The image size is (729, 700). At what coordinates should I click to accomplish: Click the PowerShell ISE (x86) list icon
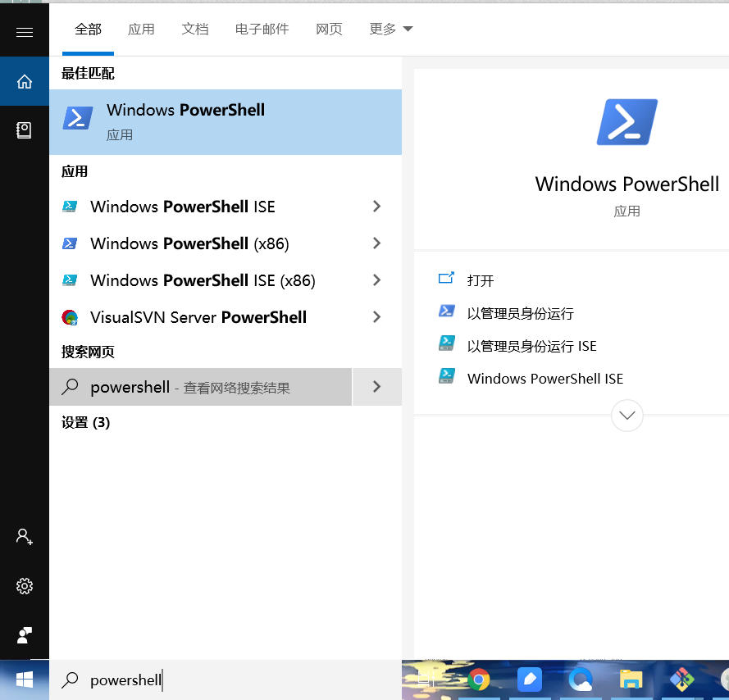point(70,280)
